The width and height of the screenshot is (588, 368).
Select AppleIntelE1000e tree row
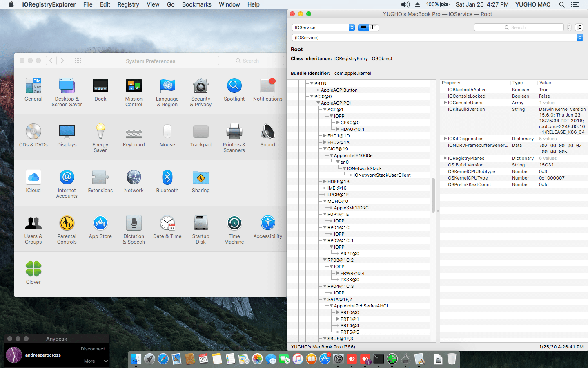click(x=353, y=155)
